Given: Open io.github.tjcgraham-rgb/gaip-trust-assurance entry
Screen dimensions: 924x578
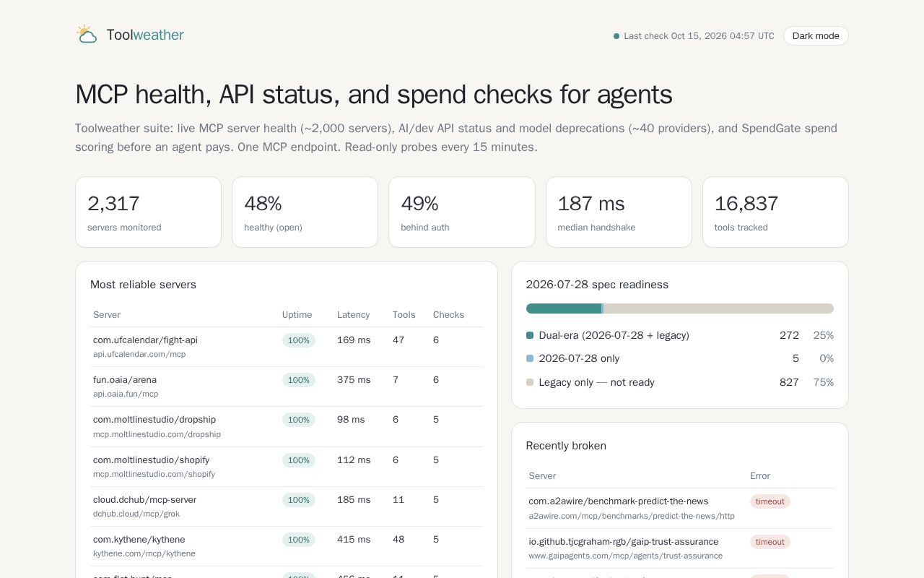Looking at the screenshot, I should [680, 548].
